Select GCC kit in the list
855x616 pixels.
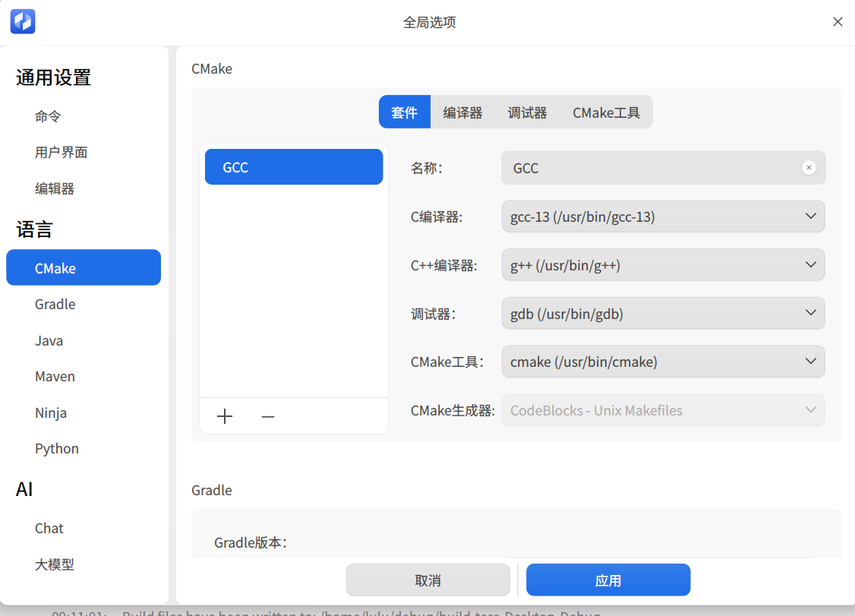[294, 167]
